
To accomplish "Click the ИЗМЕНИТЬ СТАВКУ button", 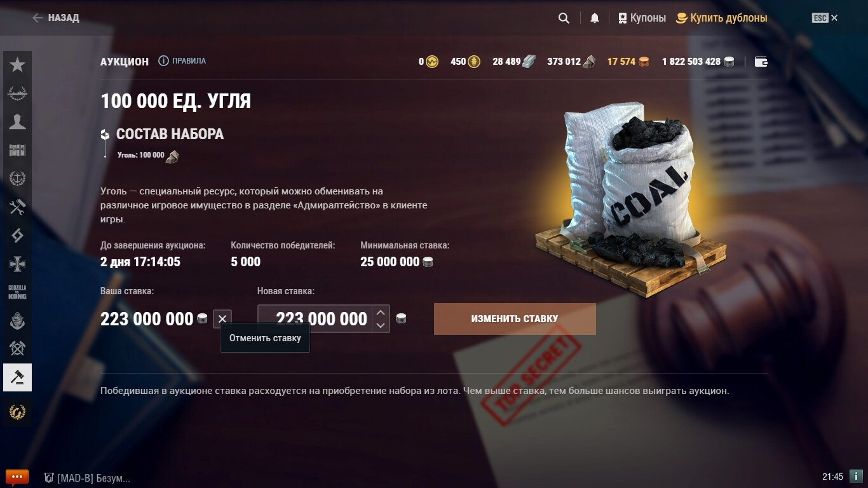I will point(515,319).
